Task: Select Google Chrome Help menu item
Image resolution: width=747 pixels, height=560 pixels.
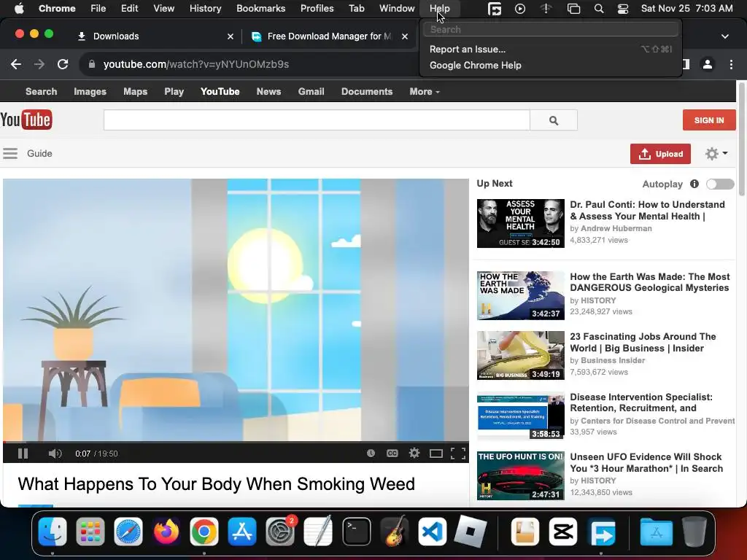Action: [x=550, y=65]
